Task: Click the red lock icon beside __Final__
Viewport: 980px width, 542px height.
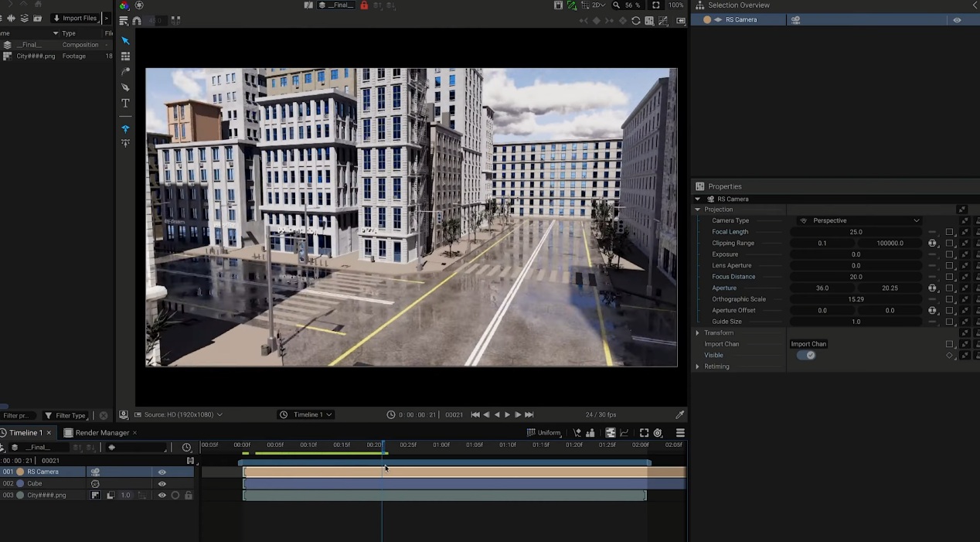Action: click(364, 5)
